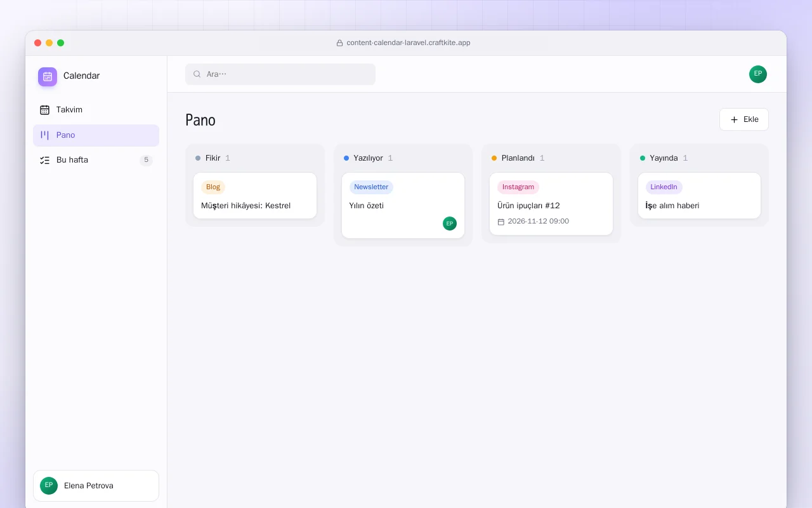Screen dimensions: 812x508
Task: Click the Newsletter tag label
Action: pos(371,187)
